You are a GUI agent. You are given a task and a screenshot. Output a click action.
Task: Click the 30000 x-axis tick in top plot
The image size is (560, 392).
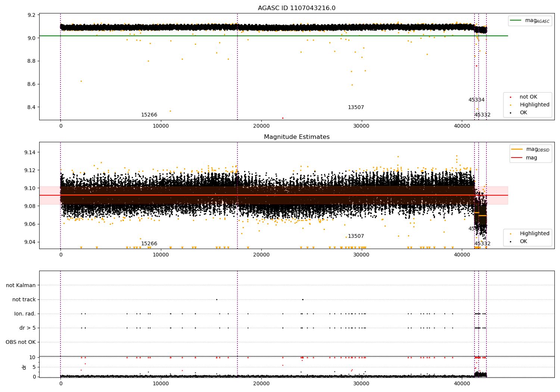click(362, 126)
